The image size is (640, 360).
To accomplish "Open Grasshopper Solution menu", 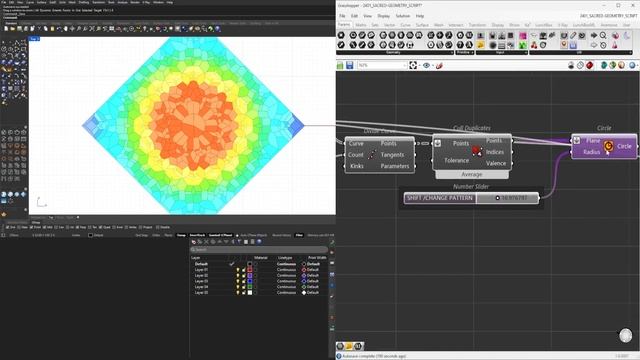I will coord(402,16).
